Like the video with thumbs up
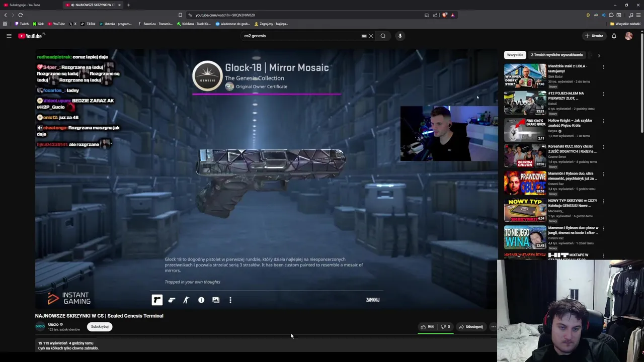 [x=427, y=327]
